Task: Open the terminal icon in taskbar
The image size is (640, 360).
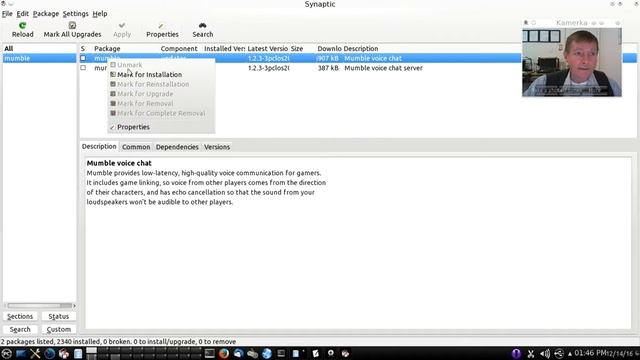Action: pos(209,353)
